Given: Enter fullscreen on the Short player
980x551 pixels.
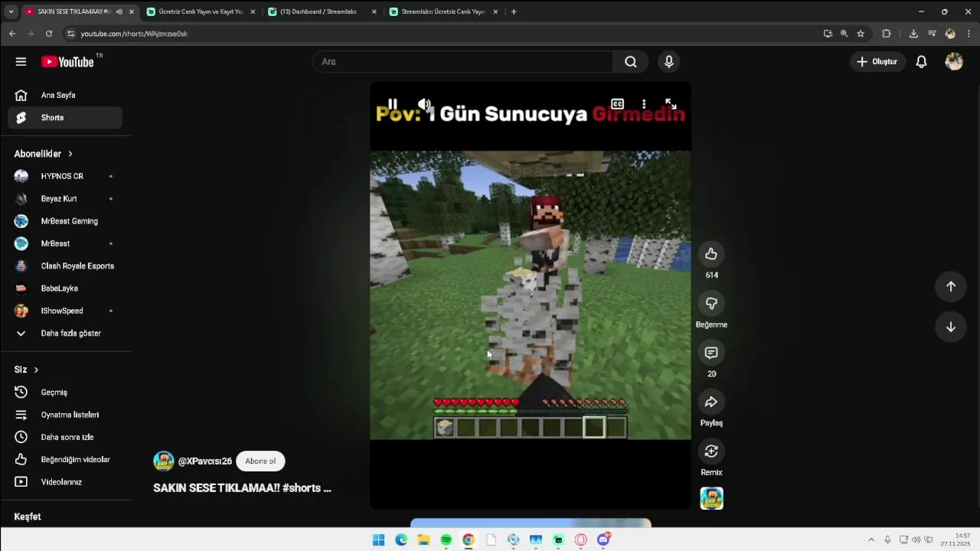Looking at the screenshot, I should [x=671, y=104].
